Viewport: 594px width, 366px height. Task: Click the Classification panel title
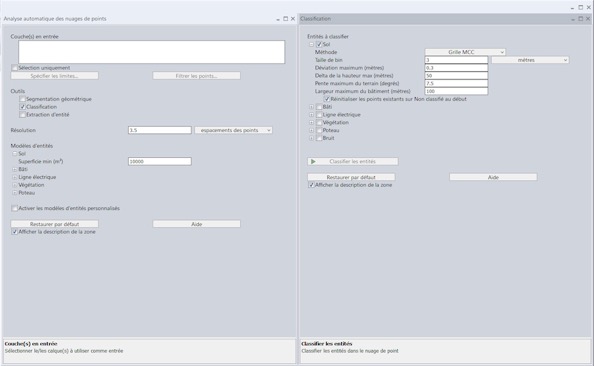point(316,19)
